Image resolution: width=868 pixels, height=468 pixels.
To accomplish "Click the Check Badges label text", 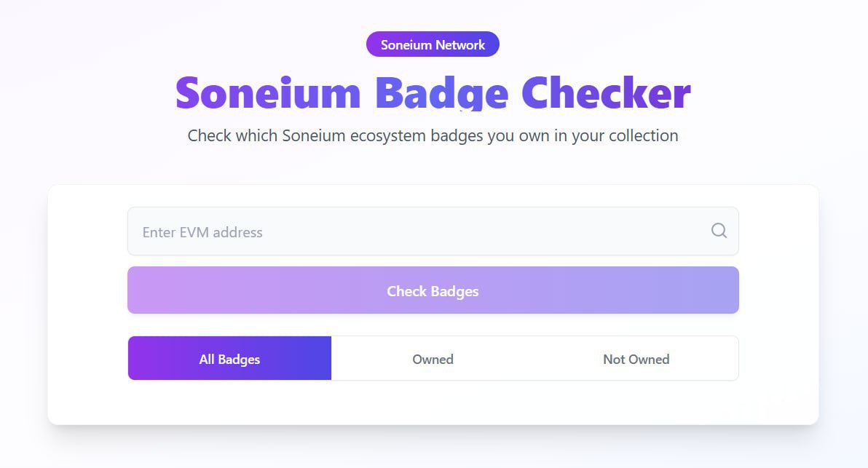I will 433,291.
